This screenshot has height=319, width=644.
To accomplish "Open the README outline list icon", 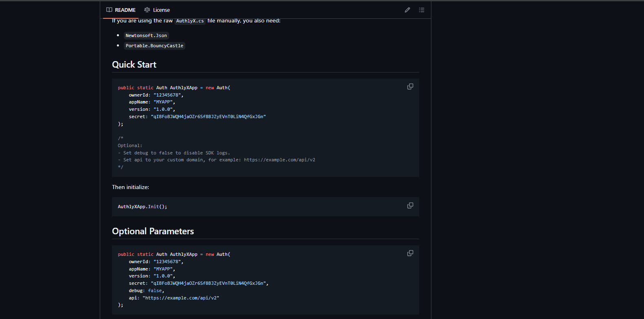I will click(x=422, y=10).
